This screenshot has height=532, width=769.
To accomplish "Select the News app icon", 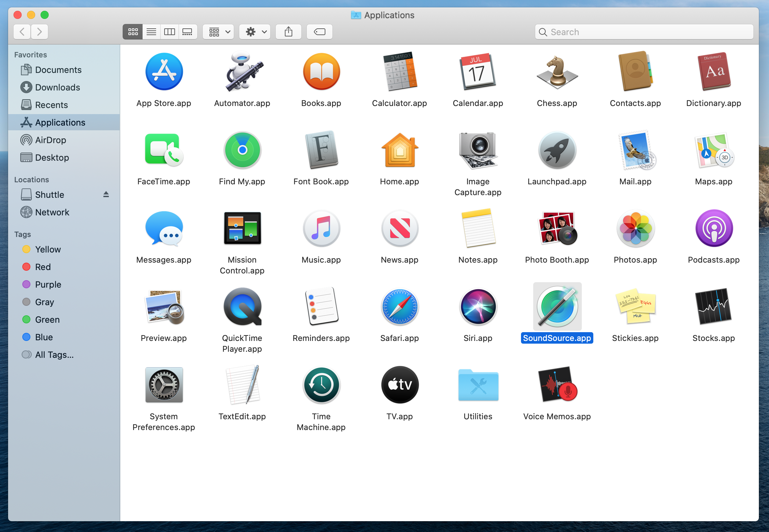I will point(400,228).
